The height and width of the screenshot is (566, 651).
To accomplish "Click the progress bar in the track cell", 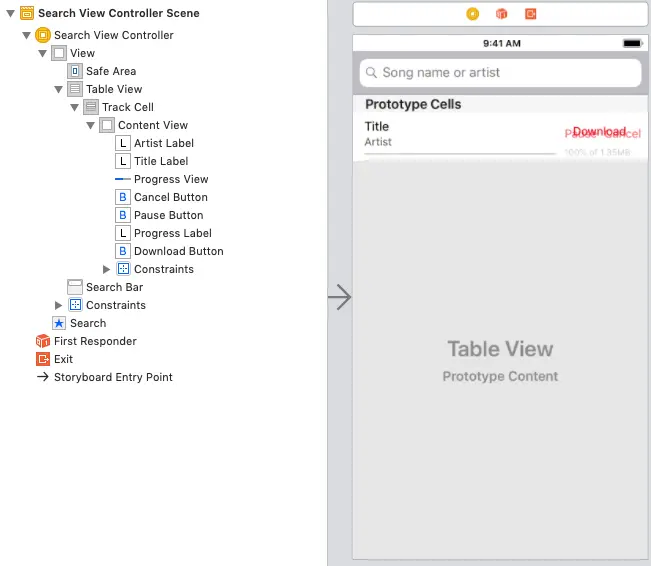I will point(460,154).
